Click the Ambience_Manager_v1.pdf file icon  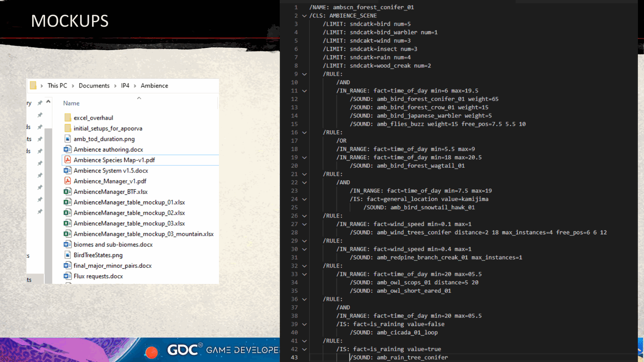click(x=68, y=181)
